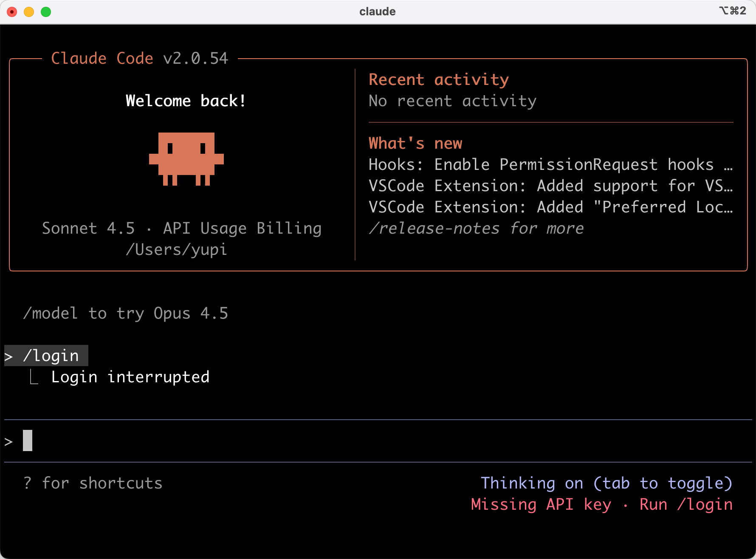Image resolution: width=756 pixels, height=559 pixels.
Task: Click the 'No recent activity' text
Action: [453, 101]
